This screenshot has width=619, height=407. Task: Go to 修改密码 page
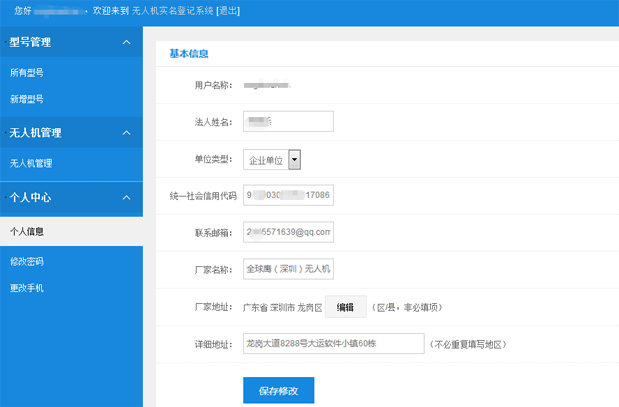(x=26, y=261)
